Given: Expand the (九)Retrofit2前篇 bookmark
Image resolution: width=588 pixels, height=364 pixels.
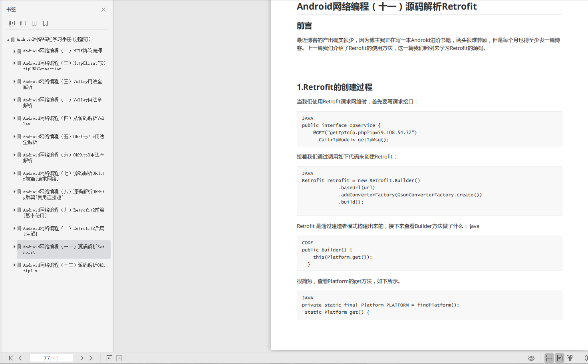Looking at the screenshot, I should click(14, 210).
